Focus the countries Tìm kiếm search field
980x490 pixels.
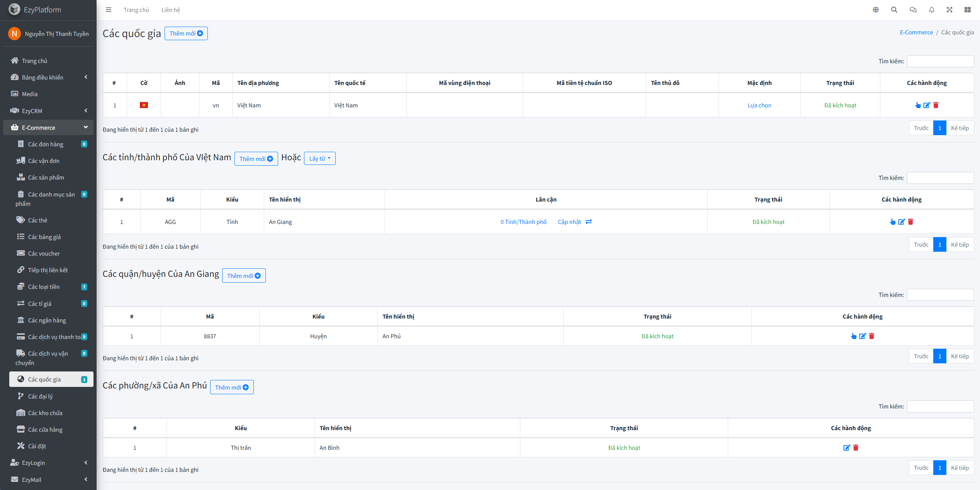[940, 61]
